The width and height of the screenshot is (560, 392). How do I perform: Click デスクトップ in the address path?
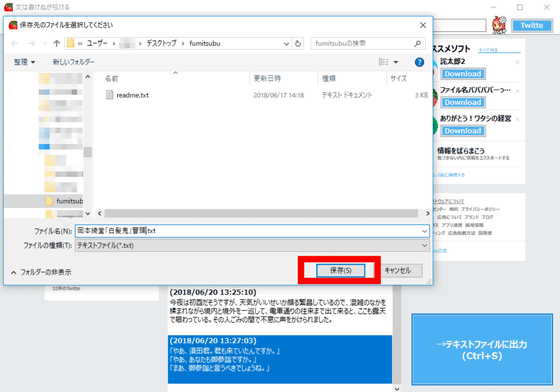tap(161, 44)
